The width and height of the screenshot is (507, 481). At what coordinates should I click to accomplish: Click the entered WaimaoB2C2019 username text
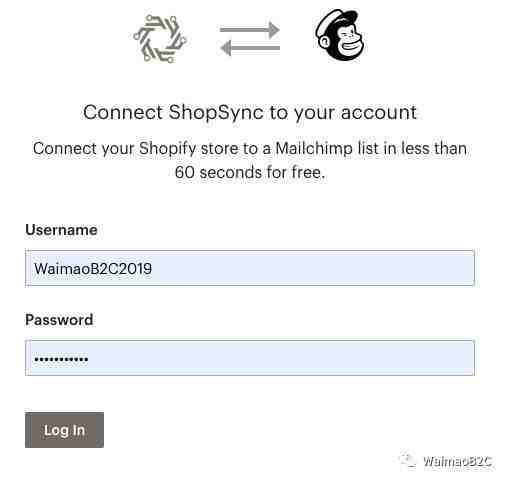pyautogui.click(x=93, y=269)
